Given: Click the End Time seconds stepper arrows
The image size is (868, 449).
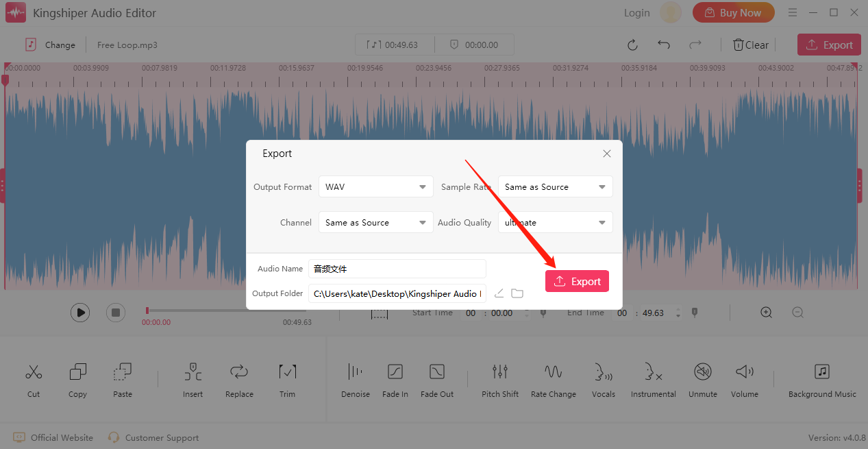Looking at the screenshot, I should [x=678, y=313].
